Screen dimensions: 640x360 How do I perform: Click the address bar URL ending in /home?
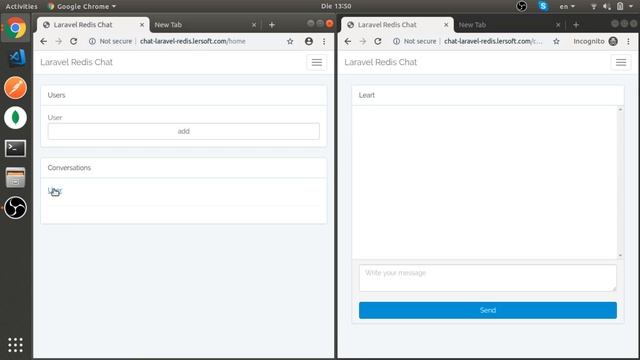tap(193, 41)
